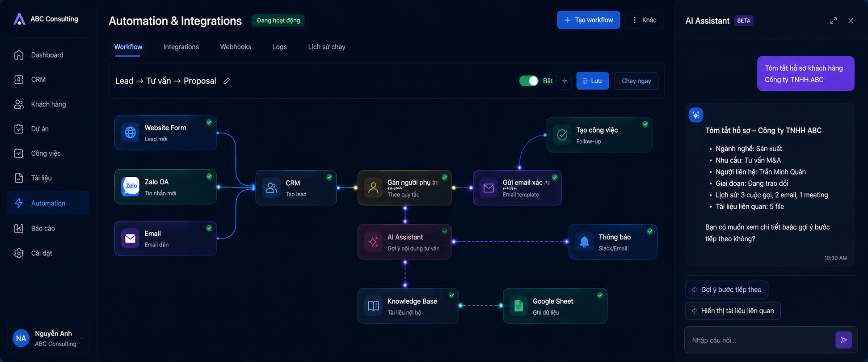Click status check on Knowledge Base node

coord(451,295)
